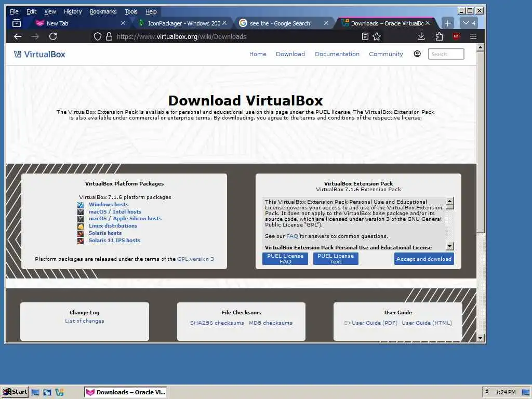Open the GPL version 3 link
532x399 pixels.
(195, 259)
